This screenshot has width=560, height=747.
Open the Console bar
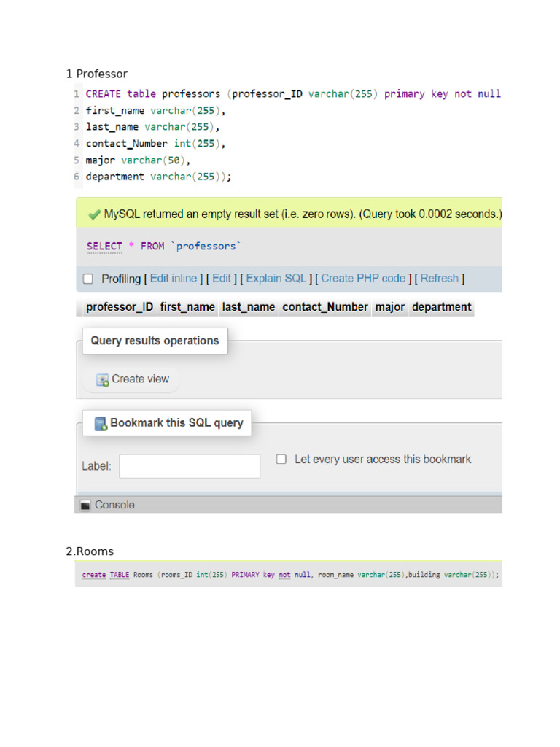[289, 505]
